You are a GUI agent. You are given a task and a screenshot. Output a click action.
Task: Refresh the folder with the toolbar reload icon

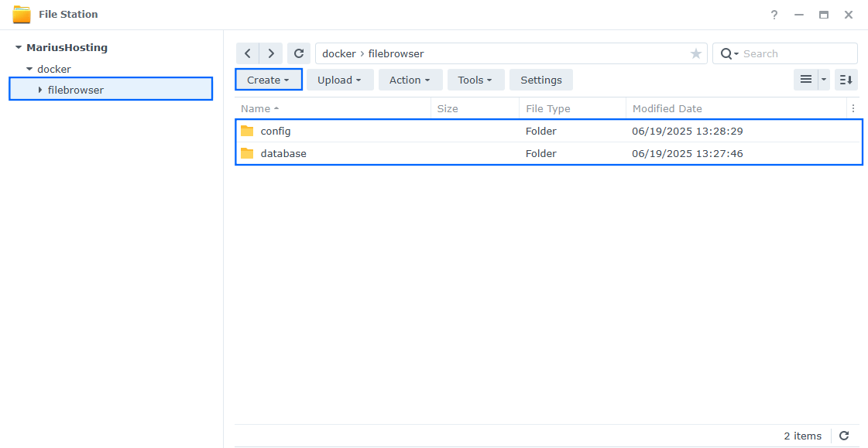299,53
